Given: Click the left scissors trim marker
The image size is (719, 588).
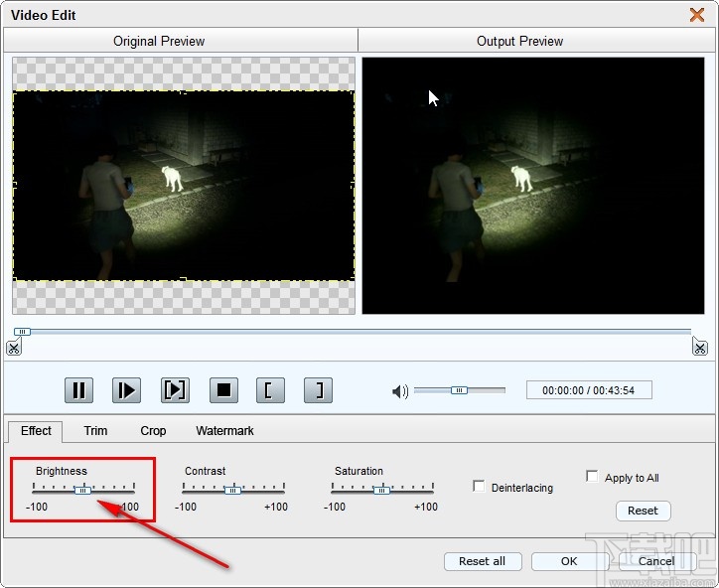Looking at the screenshot, I should click(x=14, y=348).
